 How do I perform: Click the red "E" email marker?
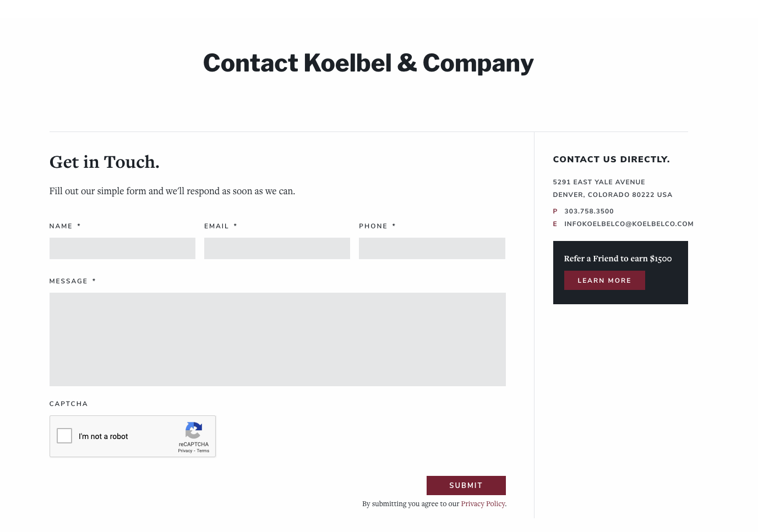555,224
